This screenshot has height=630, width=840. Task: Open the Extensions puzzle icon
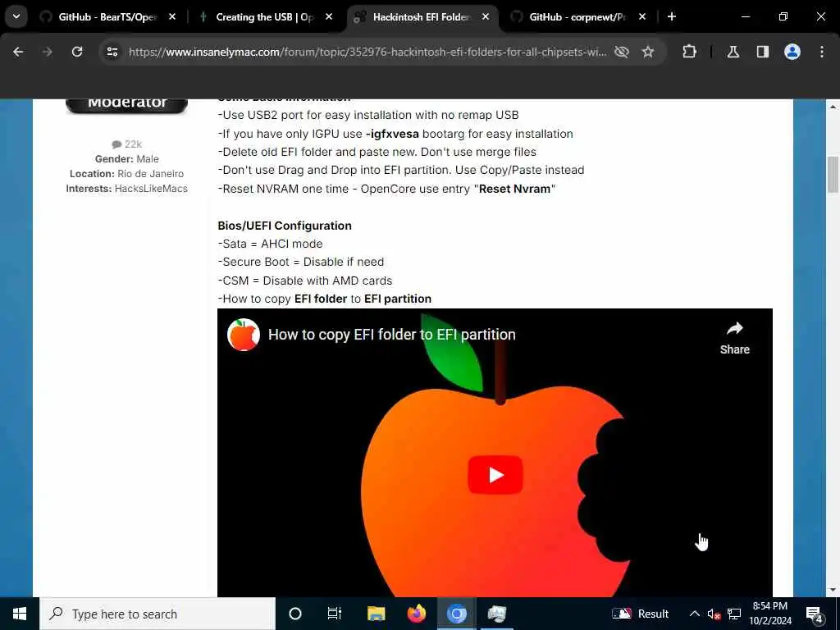689,52
